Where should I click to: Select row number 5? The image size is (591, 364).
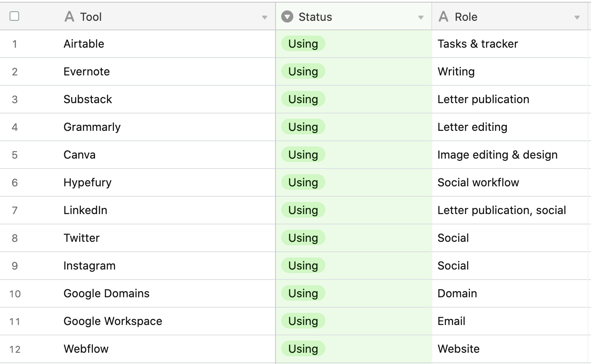[x=15, y=155]
